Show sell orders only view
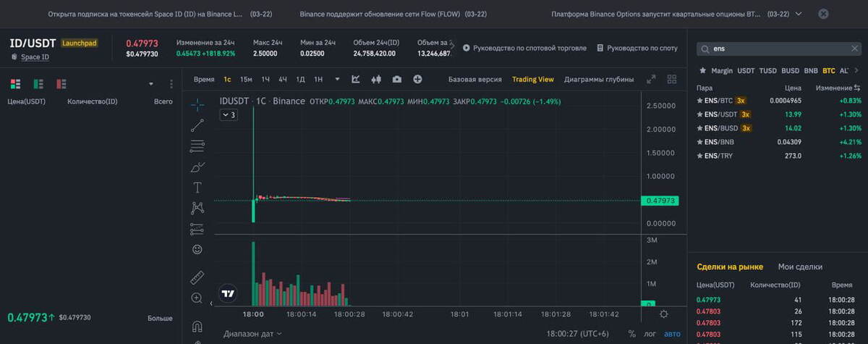The width and height of the screenshot is (868, 344). click(x=61, y=83)
